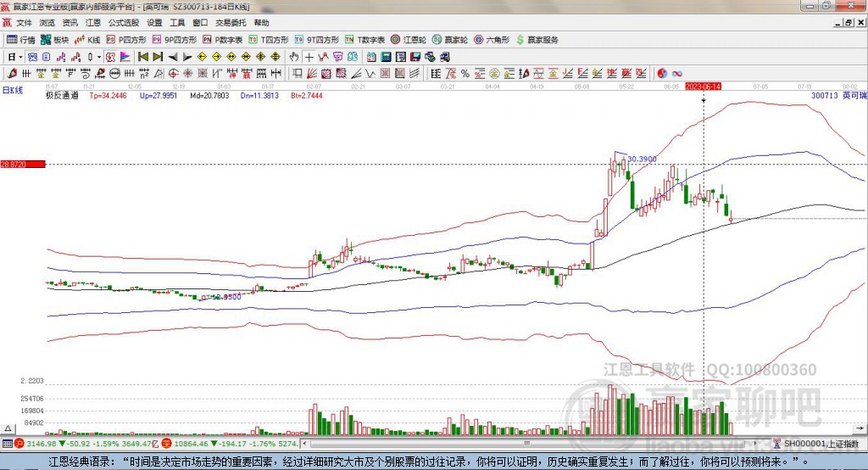
Task: Click the 300713 英可瑞 stock name
Action: pos(838,95)
